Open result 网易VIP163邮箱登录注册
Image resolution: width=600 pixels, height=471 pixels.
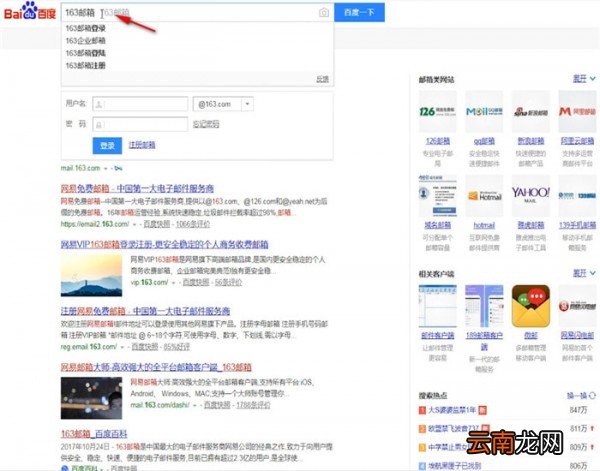(x=165, y=244)
